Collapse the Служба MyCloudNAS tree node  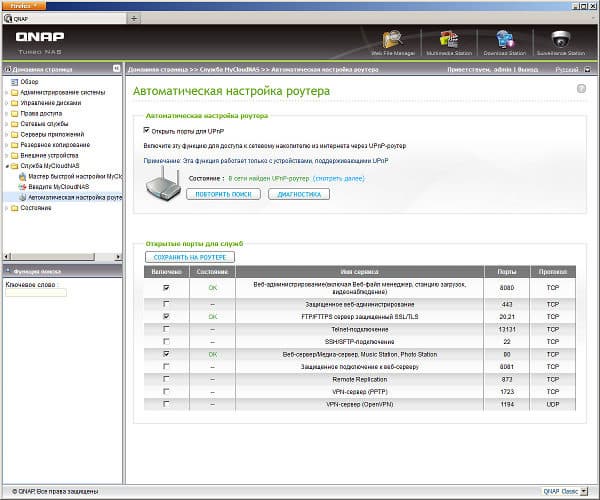7,166
